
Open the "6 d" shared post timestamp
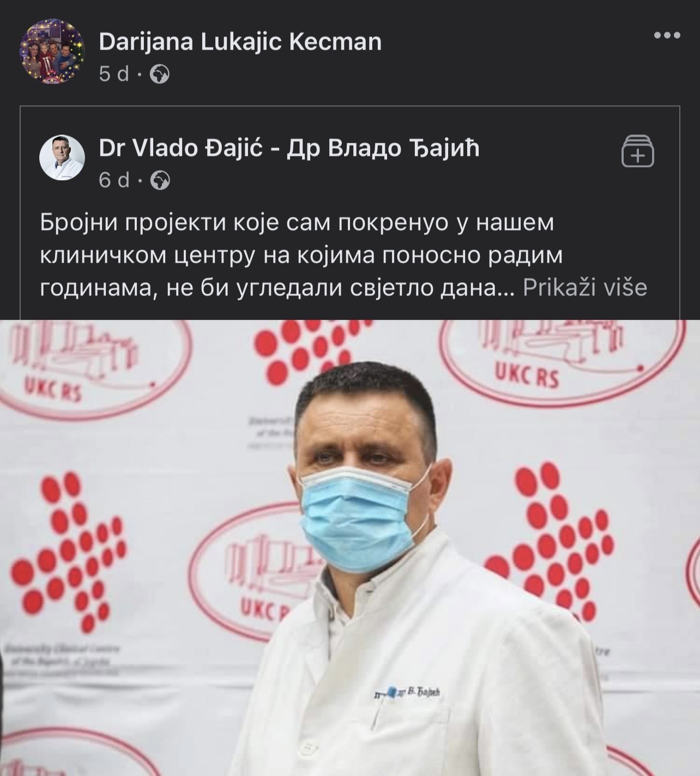pos(114,180)
